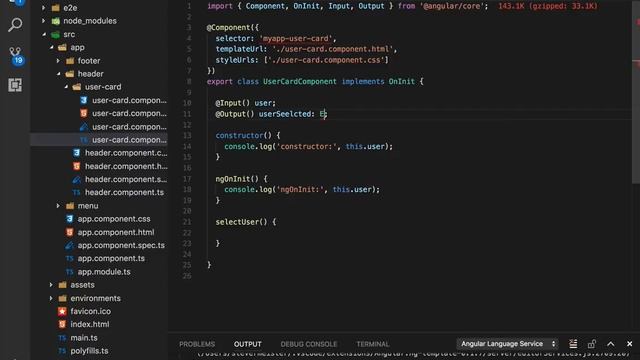Open app.component.spec.ts file
The height and width of the screenshot is (360, 640).
121,245
